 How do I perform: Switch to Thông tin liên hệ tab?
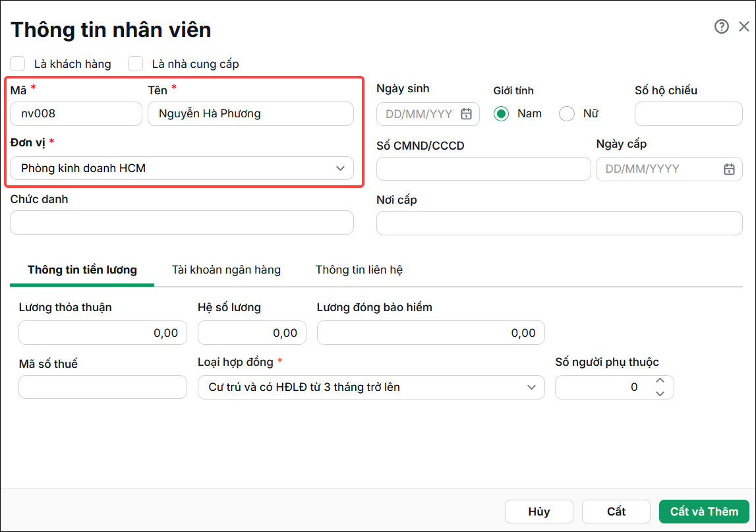click(359, 270)
